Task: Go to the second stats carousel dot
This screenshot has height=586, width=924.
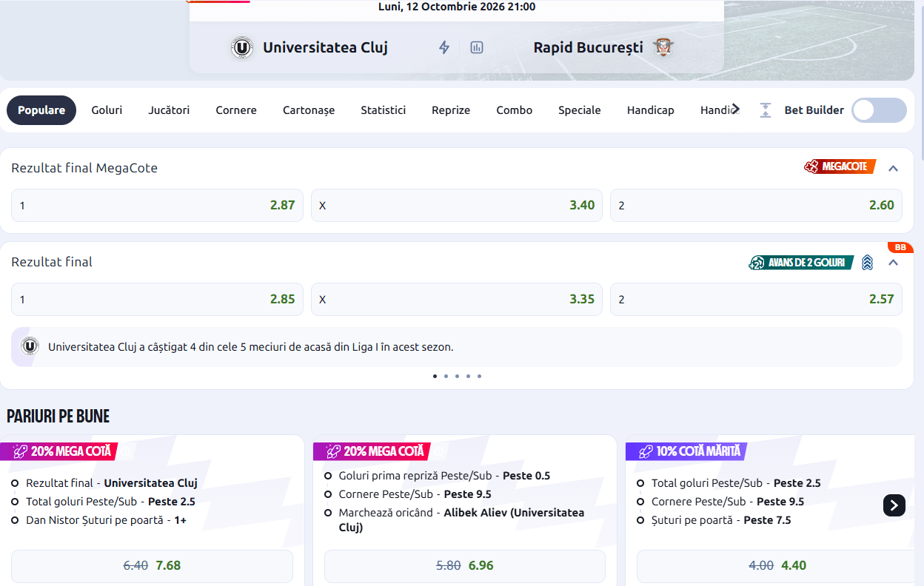Action: pyautogui.click(x=446, y=376)
